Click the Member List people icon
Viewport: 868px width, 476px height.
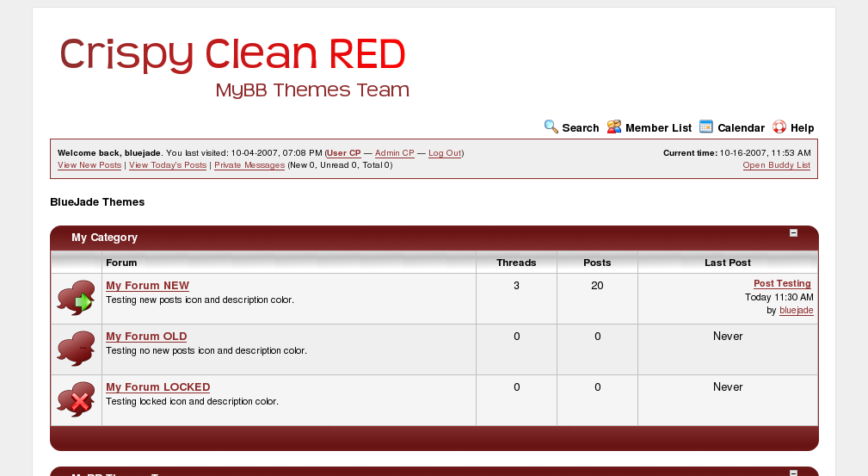point(614,127)
